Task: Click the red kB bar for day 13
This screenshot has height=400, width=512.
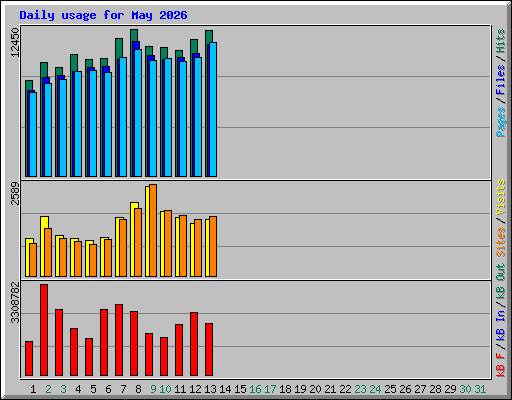Action: click(x=209, y=349)
